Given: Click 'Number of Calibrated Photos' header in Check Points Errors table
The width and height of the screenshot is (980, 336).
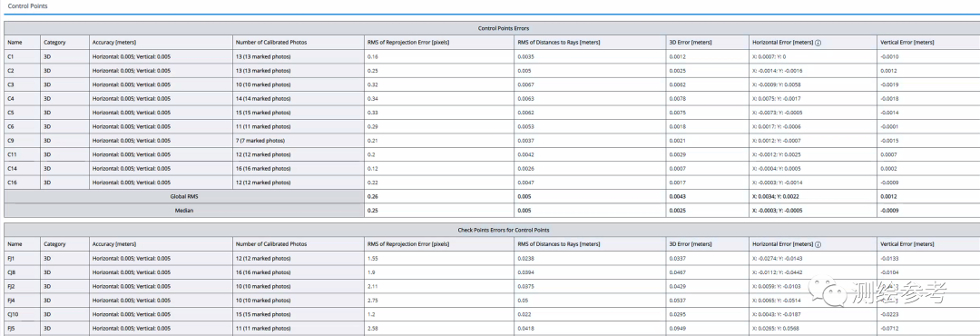Looking at the screenshot, I should (x=270, y=244).
